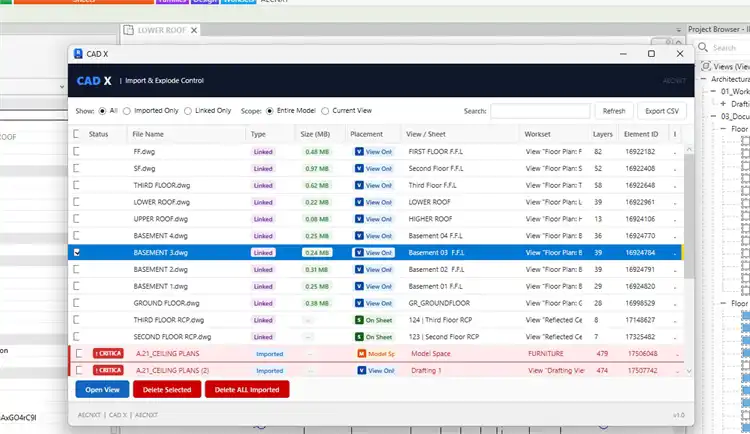The image size is (750, 434).
Task: Click the Imported tag in A.21_CEILING PLANS row
Action: (269, 354)
